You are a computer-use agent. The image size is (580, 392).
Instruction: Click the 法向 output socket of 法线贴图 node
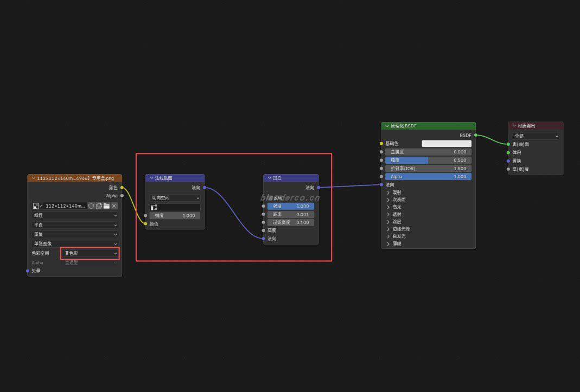click(205, 188)
